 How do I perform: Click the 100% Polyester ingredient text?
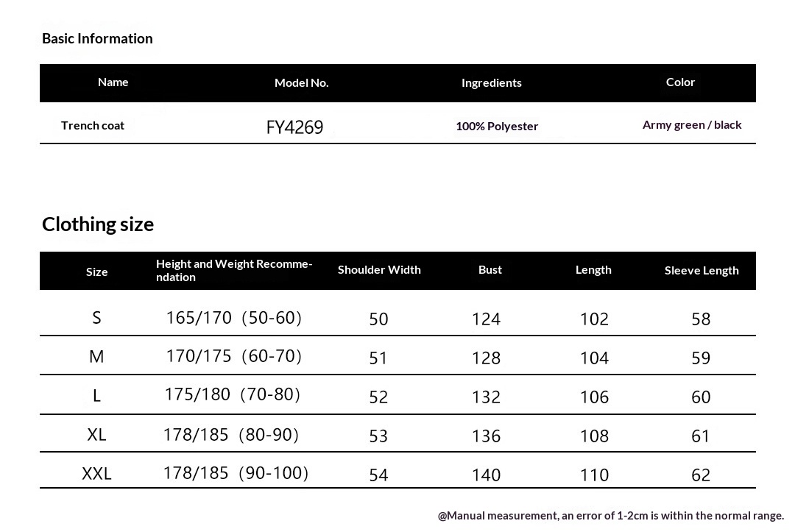click(x=497, y=126)
